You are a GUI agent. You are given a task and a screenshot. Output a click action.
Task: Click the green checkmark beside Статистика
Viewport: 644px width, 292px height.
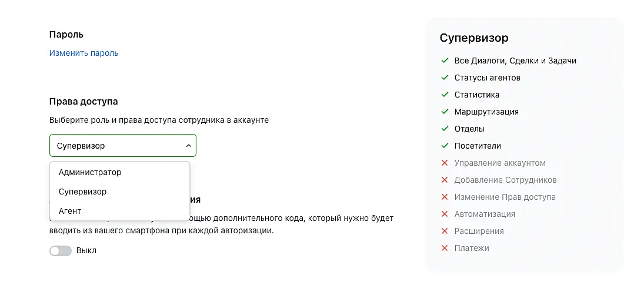tap(445, 95)
